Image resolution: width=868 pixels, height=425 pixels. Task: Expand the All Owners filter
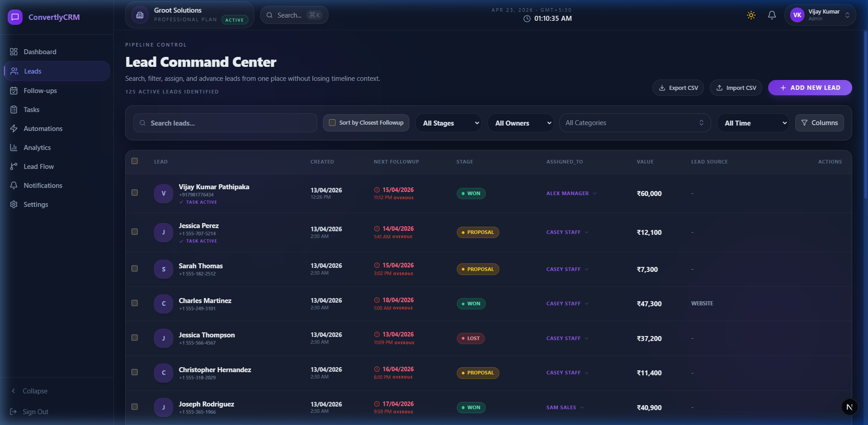pyautogui.click(x=521, y=123)
